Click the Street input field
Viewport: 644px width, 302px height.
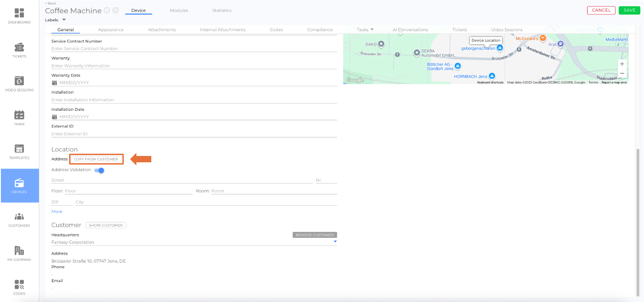pyautogui.click(x=182, y=180)
